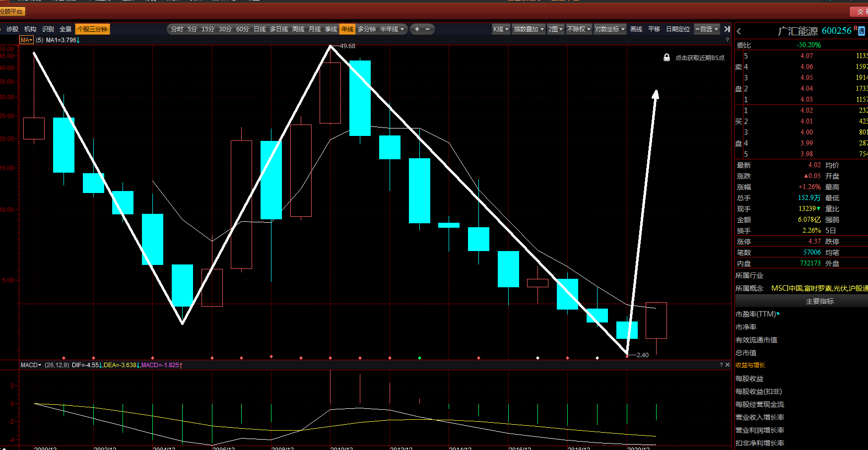Open the 全景 menu item
This screenshot has width=868, height=450.
66,29
